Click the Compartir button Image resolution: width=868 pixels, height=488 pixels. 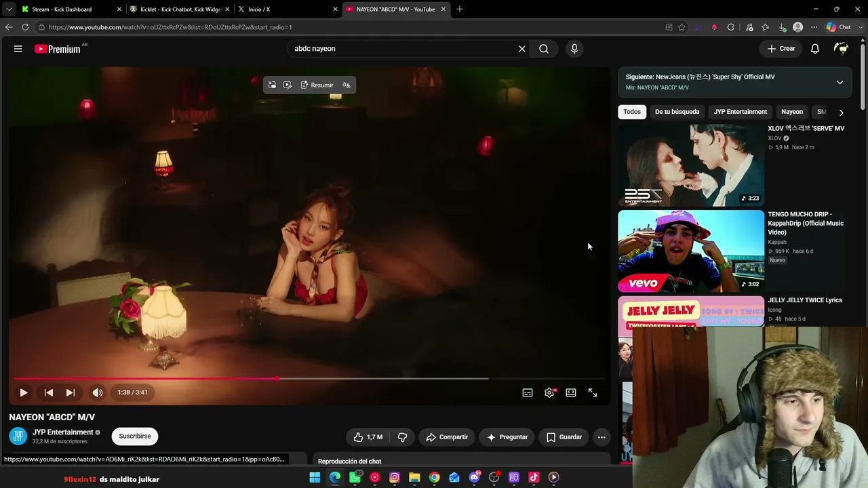[447, 437]
